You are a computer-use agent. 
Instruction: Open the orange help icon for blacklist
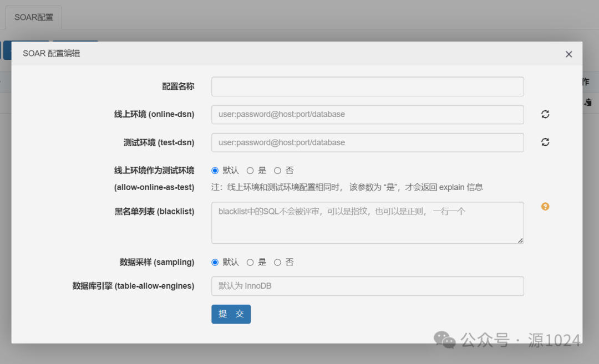[x=545, y=207]
